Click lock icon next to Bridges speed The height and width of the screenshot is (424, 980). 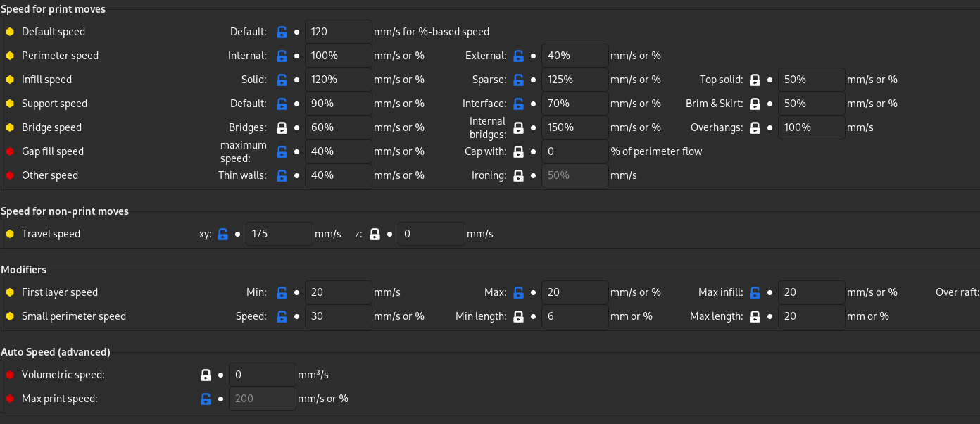pos(282,127)
